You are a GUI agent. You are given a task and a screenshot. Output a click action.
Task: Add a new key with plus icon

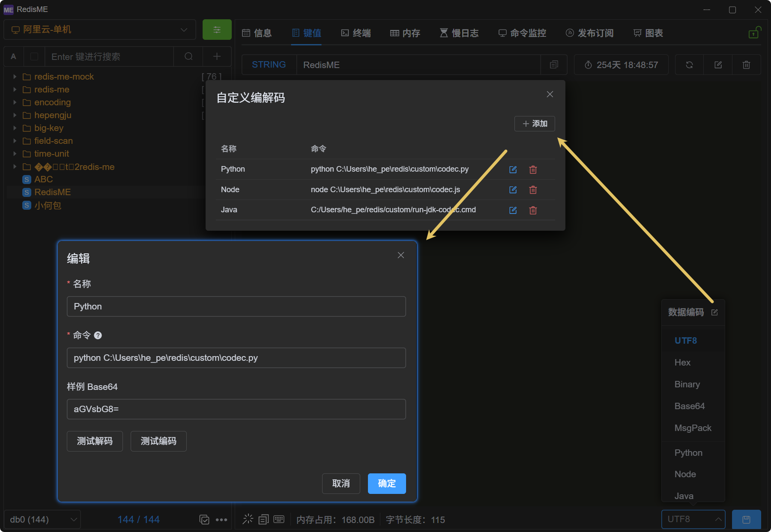217,56
